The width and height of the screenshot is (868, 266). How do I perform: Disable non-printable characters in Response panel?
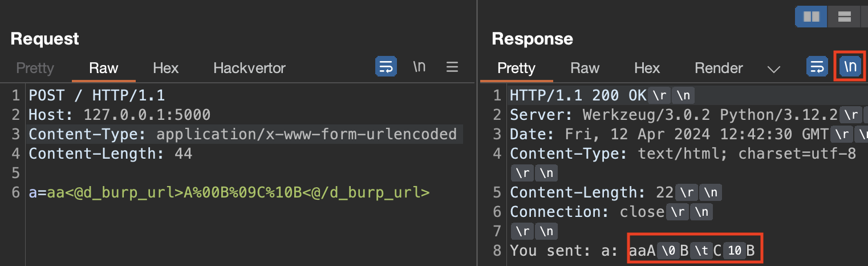[850, 67]
